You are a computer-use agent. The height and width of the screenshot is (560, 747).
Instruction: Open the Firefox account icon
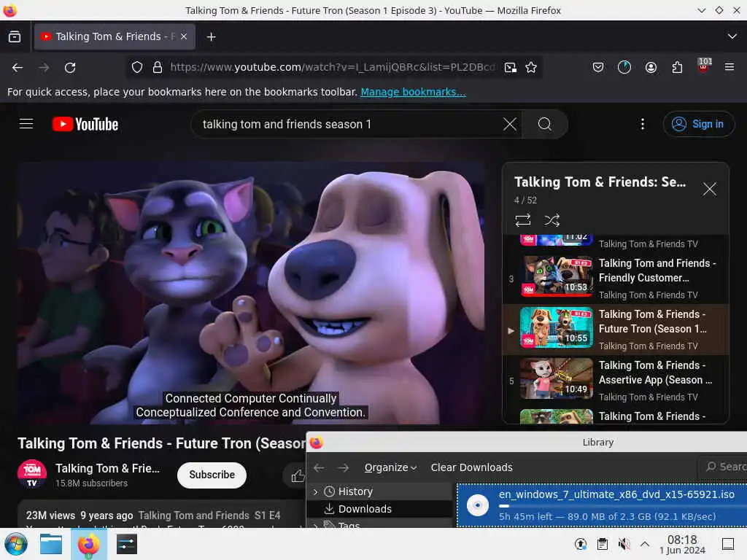coord(651,67)
